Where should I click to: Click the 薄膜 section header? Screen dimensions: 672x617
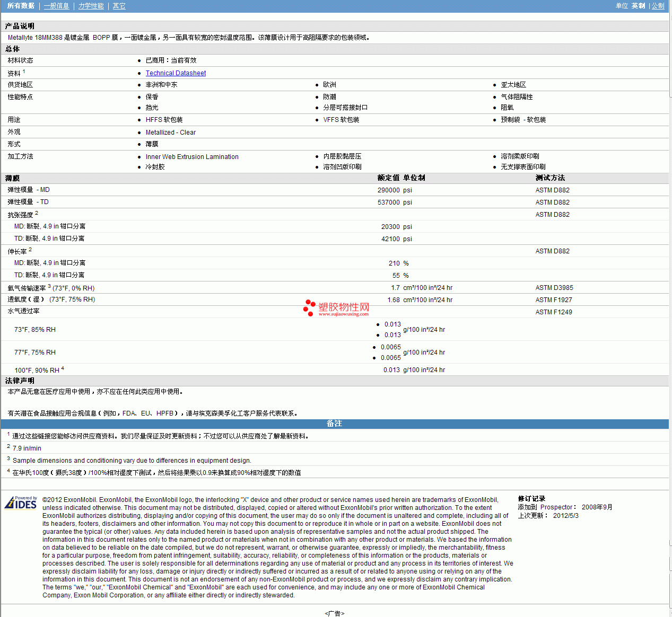click(12, 178)
